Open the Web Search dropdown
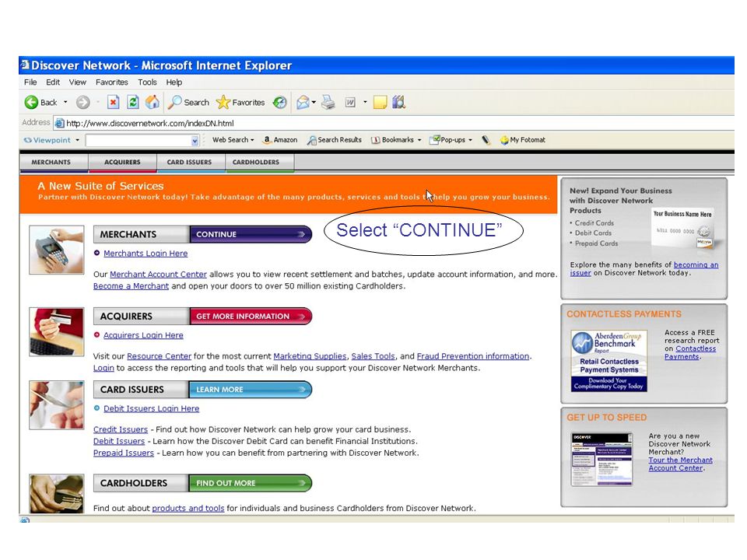 tap(233, 140)
